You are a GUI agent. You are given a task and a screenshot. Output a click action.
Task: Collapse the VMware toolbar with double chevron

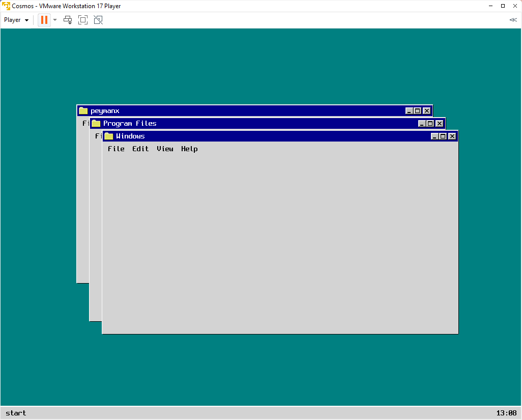(513, 20)
